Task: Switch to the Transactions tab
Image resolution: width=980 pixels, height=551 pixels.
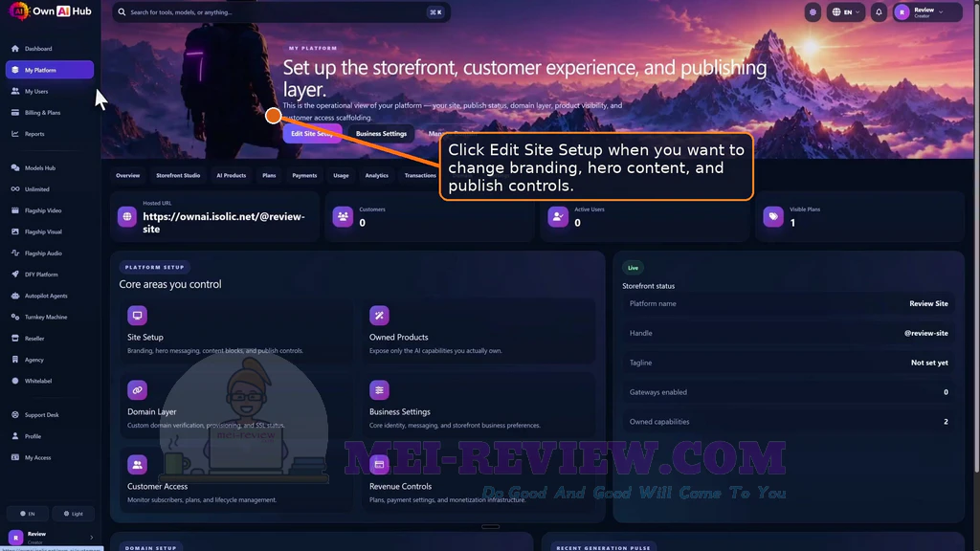Action: click(420, 176)
